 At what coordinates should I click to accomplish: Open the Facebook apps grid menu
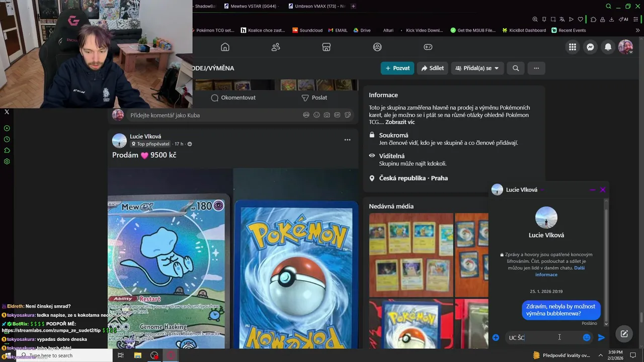click(573, 47)
